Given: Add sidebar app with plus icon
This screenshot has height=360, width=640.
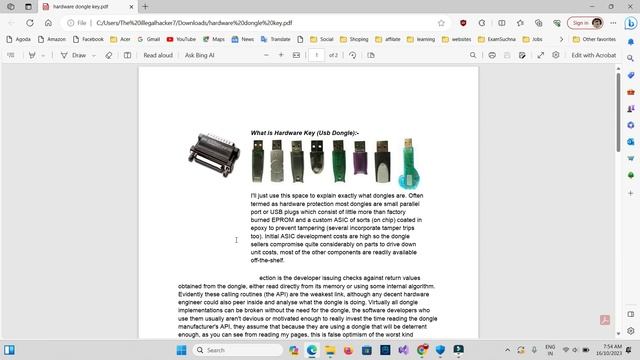Looking at the screenshot, I should click(x=631, y=193).
